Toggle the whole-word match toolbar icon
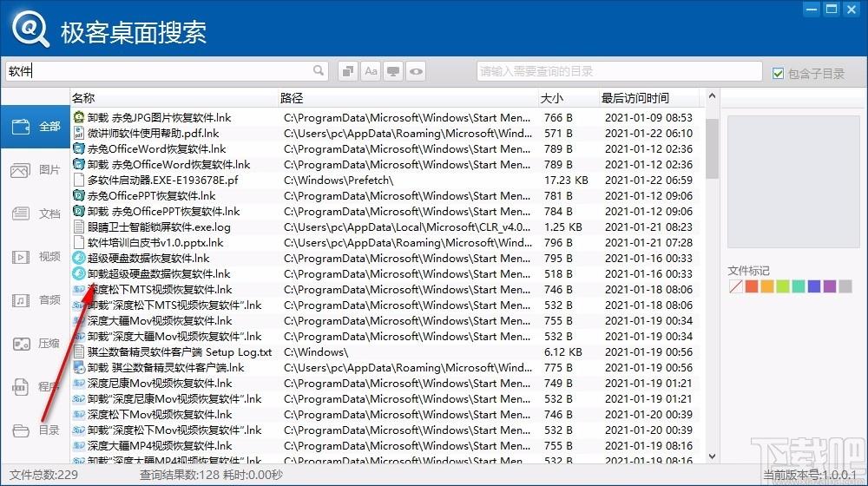This screenshot has width=868, height=486. (x=348, y=71)
